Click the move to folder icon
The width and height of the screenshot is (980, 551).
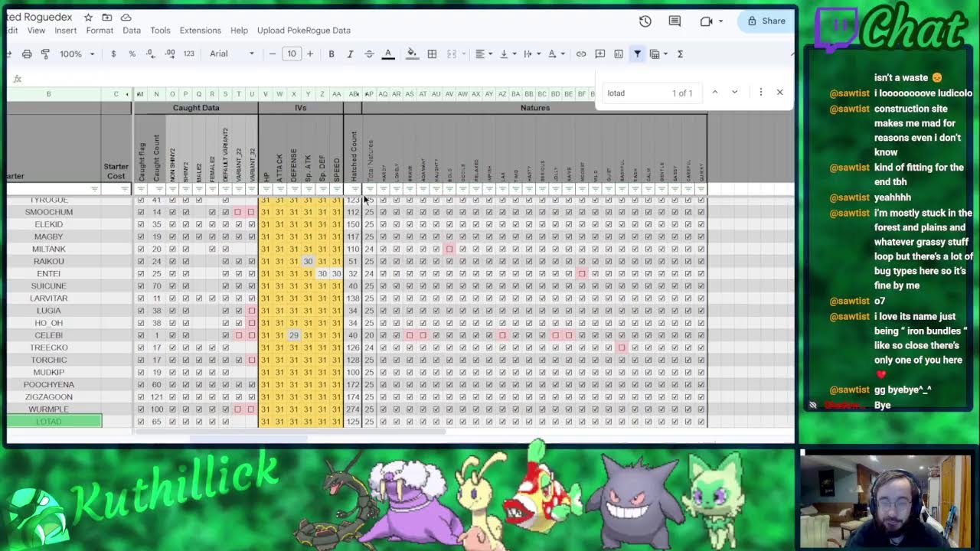(x=107, y=17)
